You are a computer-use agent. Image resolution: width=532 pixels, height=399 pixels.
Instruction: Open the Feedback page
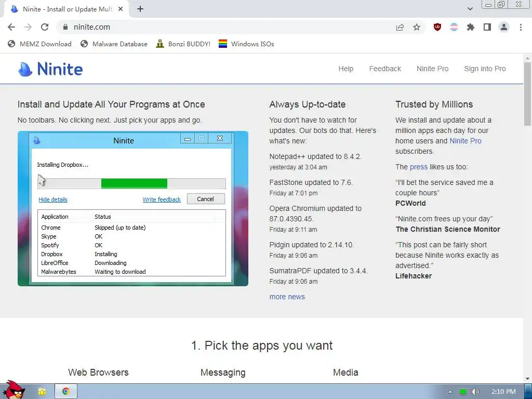385,69
